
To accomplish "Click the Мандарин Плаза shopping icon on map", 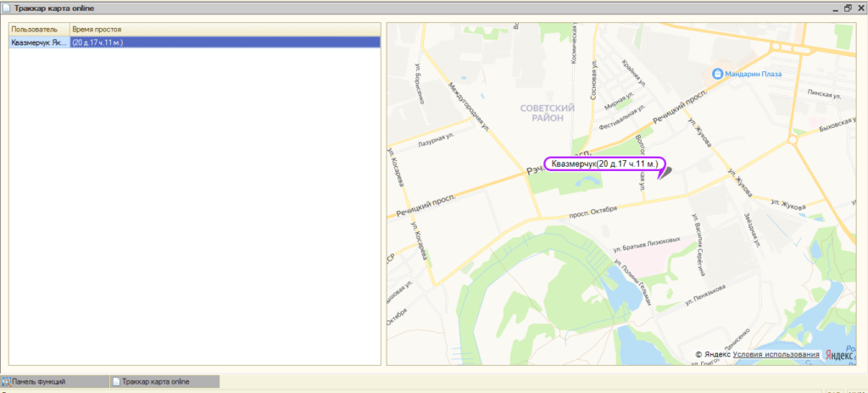I will 718,74.
